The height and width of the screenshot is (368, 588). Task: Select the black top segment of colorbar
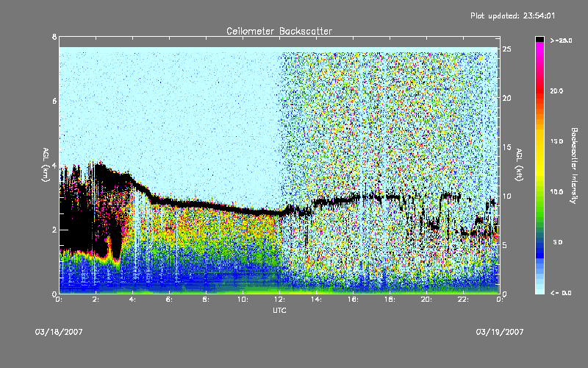coord(539,39)
